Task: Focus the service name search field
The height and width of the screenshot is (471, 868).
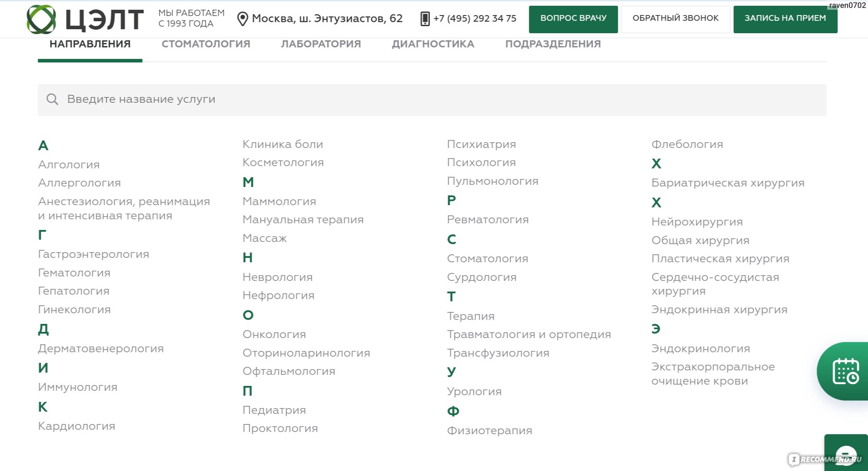Action: coord(432,100)
